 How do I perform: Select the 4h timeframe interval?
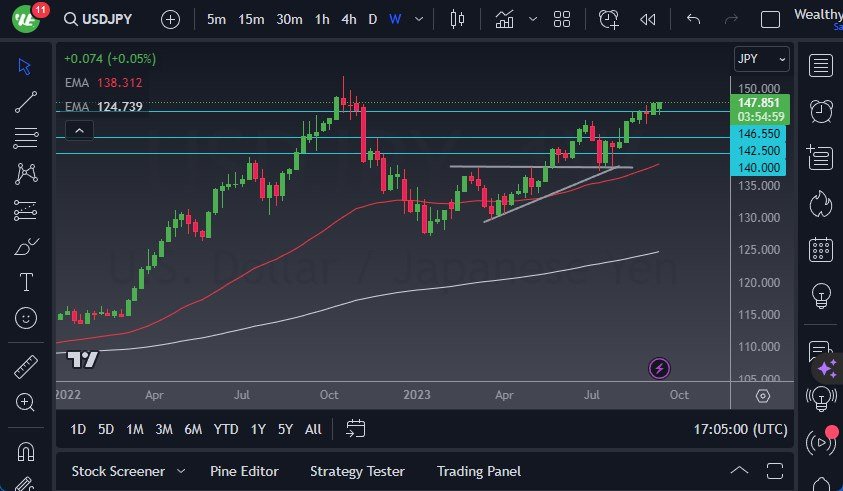(348, 19)
